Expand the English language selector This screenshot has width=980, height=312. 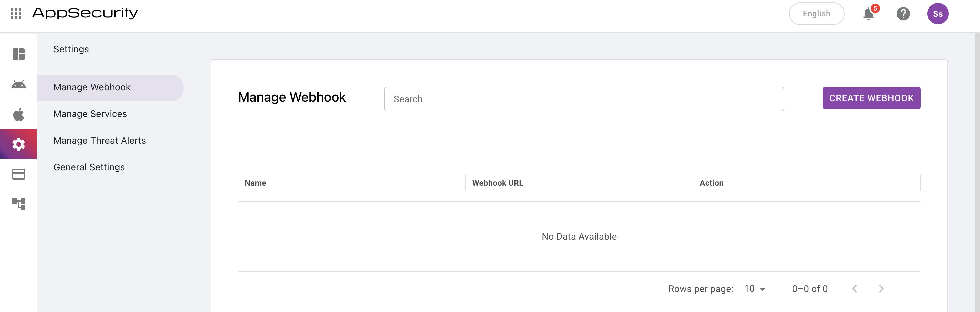point(816,14)
